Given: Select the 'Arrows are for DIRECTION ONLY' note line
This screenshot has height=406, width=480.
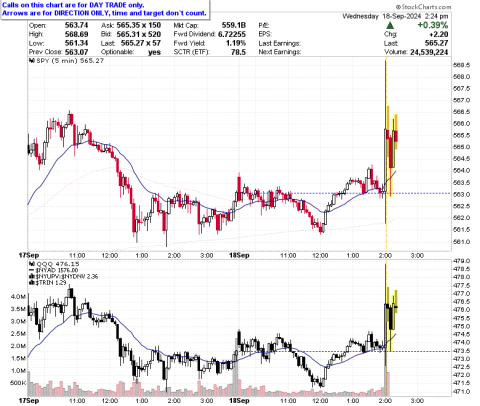Looking at the screenshot, I should pos(104,13).
